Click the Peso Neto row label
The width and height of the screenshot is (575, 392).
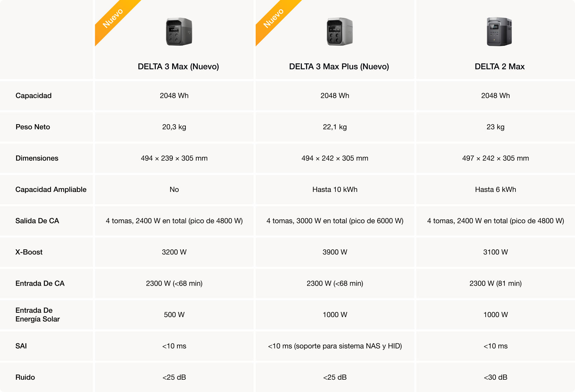coord(33,127)
